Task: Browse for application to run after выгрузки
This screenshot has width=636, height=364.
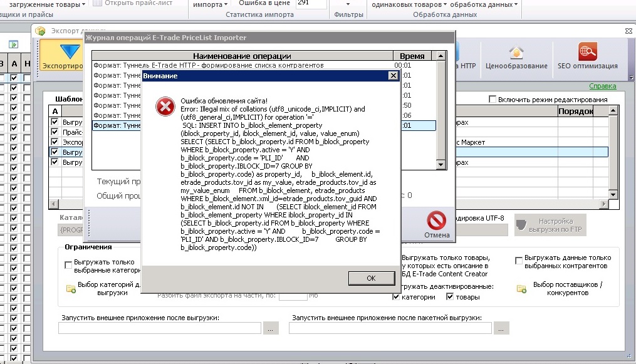Action: [x=271, y=328]
